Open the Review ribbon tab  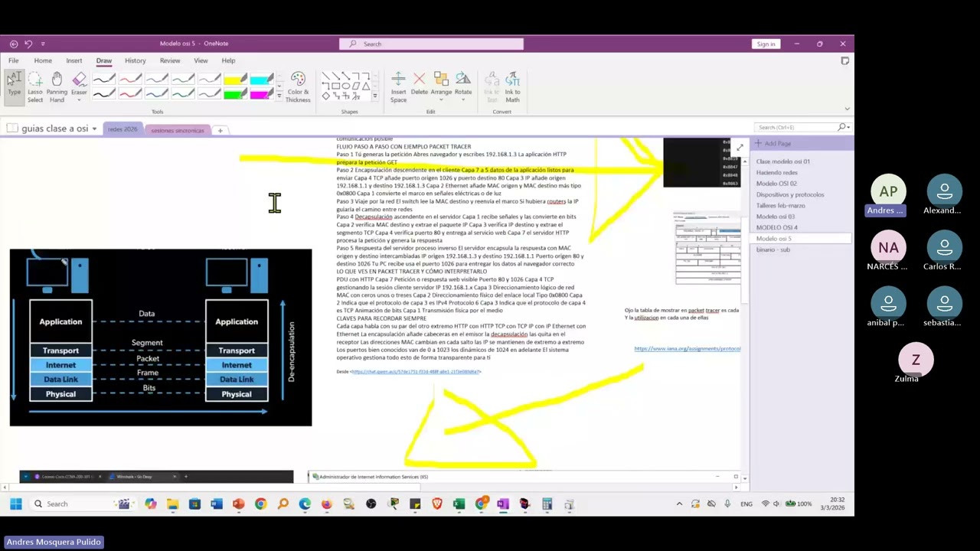click(x=170, y=60)
